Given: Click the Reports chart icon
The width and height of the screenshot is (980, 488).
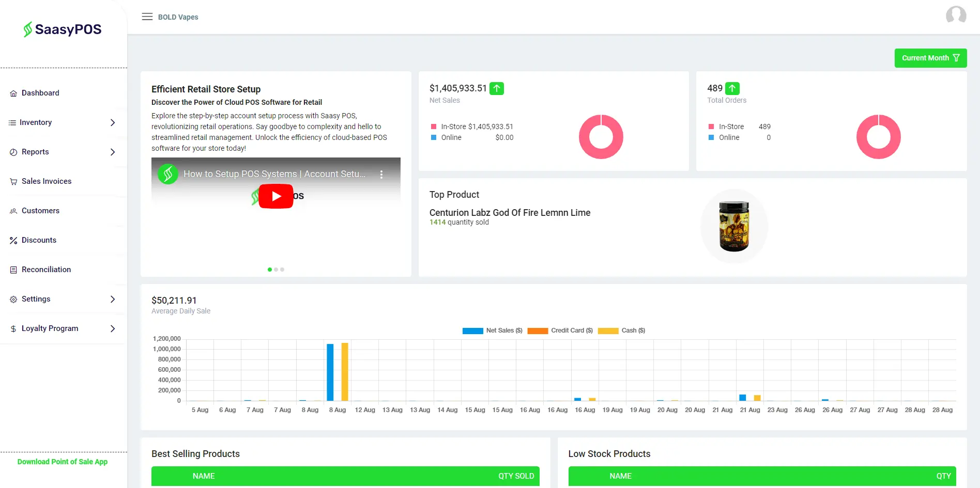Looking at the screenshot, I should tap(13, 152).
